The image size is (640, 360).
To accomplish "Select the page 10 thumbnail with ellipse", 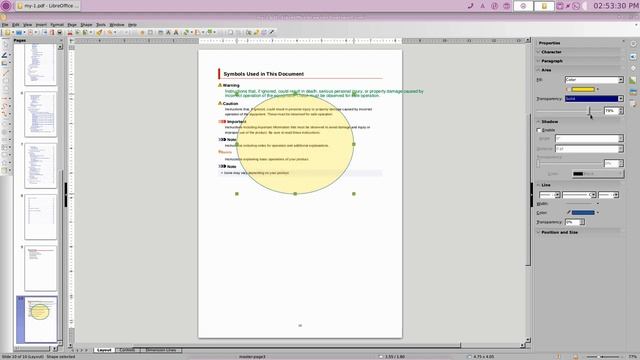I will (40, 319).
